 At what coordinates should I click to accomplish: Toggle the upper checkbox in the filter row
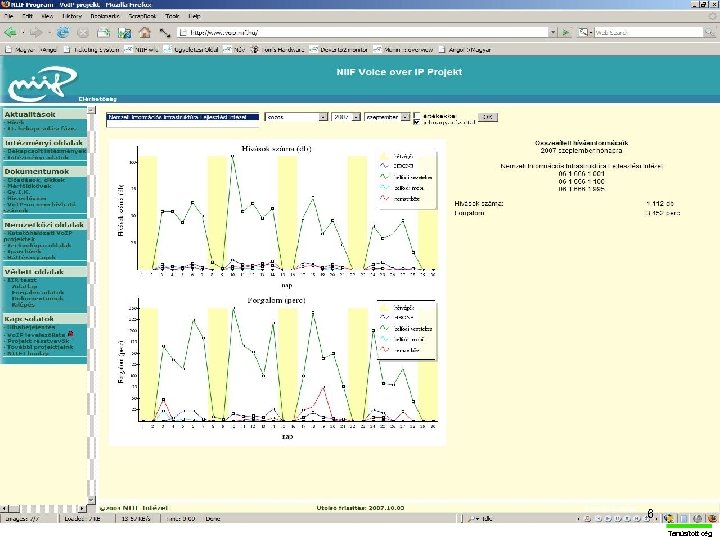point(417,113)
